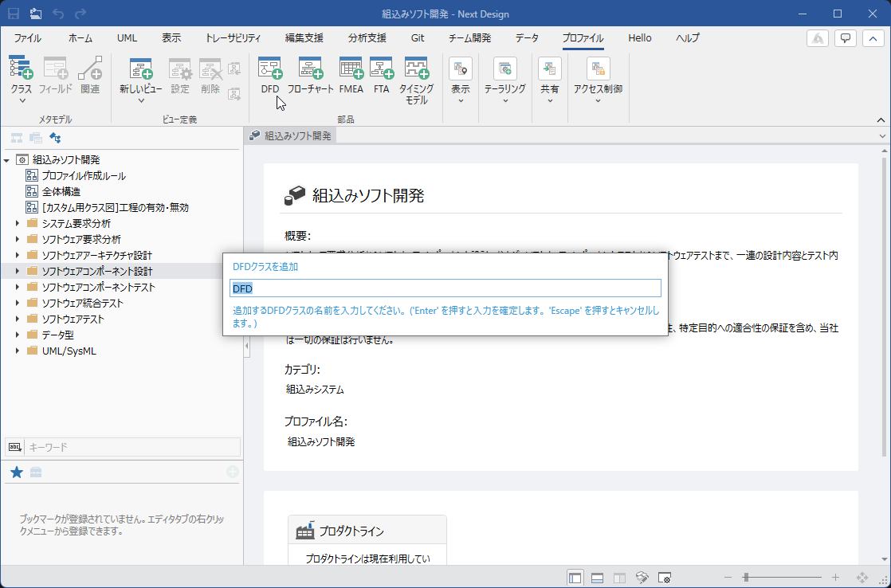Image resolution: width=891 pixels, height=588 pixels.
Task: Collapse the 組込みソフト開発 root node
Action: click(x=7, y=160)
